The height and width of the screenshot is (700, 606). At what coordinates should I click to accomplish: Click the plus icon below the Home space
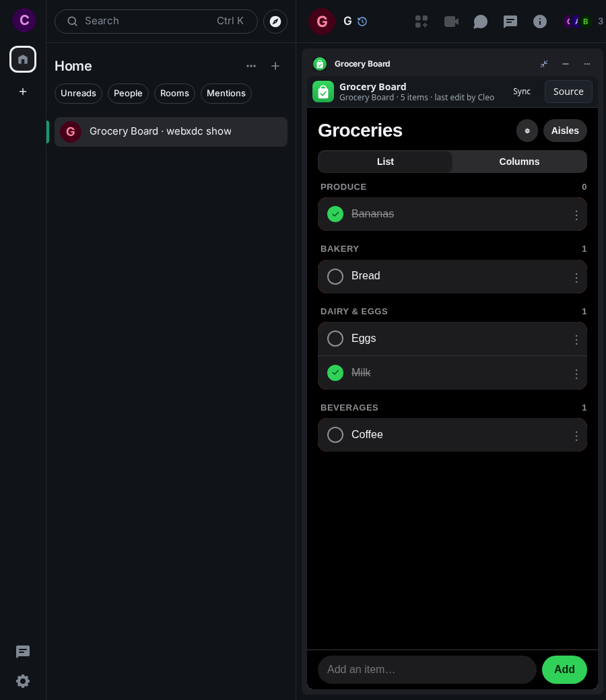point(23,92)
